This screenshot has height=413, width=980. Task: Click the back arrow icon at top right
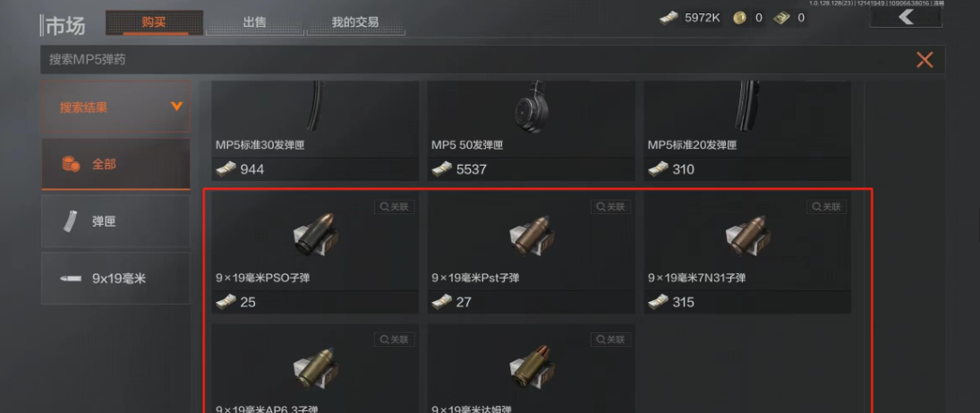[906, 18]
